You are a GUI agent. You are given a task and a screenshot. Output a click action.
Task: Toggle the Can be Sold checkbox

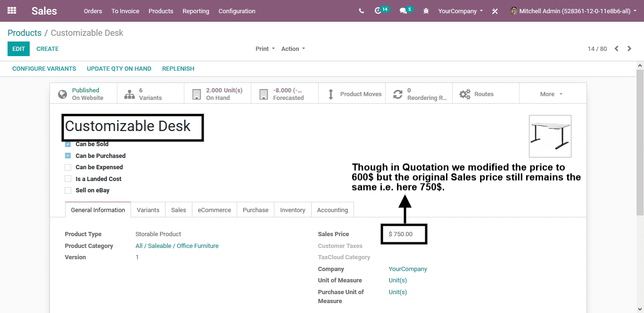(68, 144)
